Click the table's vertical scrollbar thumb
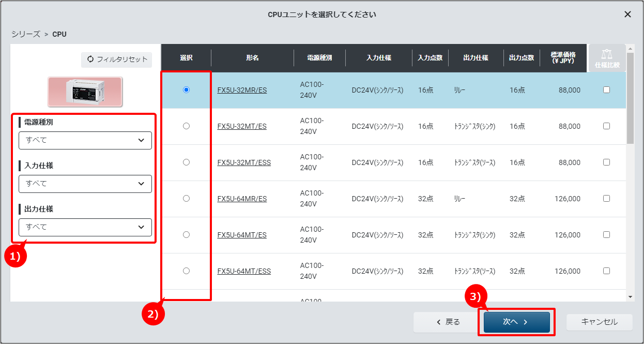Viewport: 644px width, 344px height. tap(630, 98)
